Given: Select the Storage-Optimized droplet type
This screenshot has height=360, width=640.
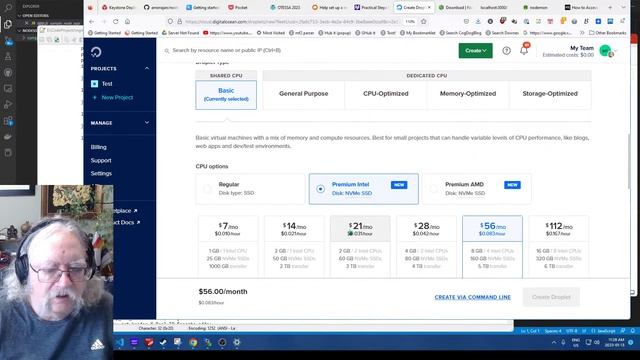Looking at the screenshot, I should (550, 93).
